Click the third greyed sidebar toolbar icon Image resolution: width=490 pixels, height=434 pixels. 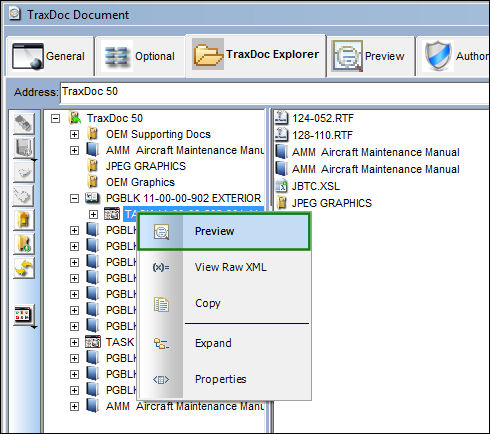click(24, 172)
